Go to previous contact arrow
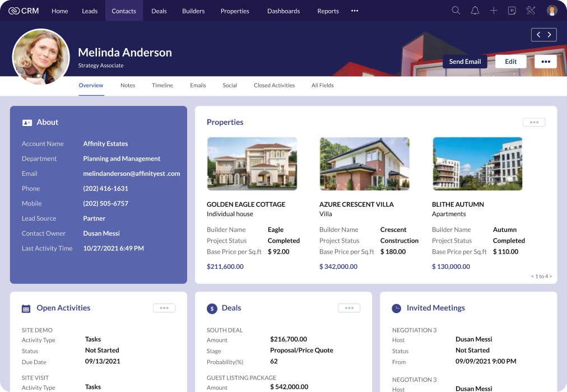 tap(538, 35)
